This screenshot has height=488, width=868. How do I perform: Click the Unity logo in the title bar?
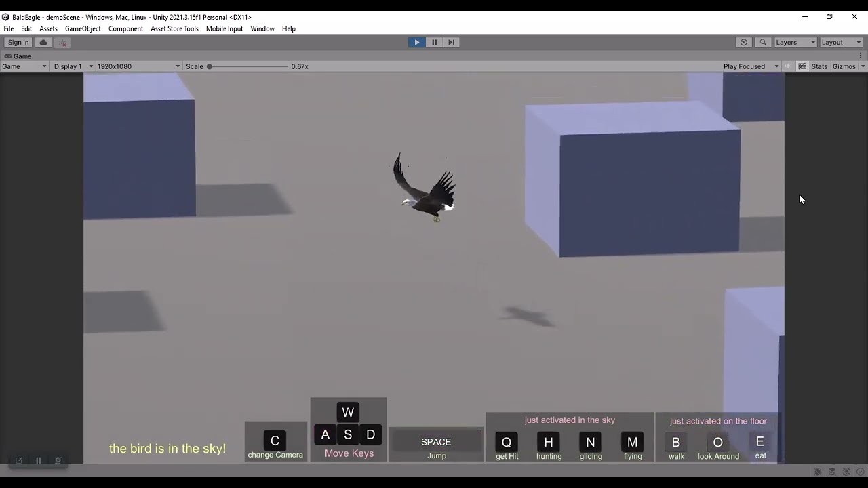(x=5, y=17)
